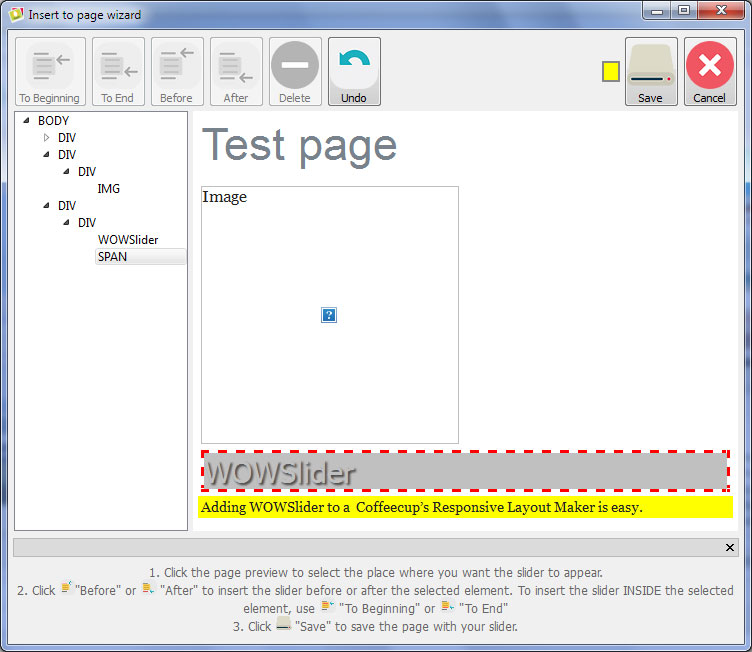This screenshot has width=752, height=652.
Task: Collapse the DIV directly above WOWSlider item
Action: 67,222
